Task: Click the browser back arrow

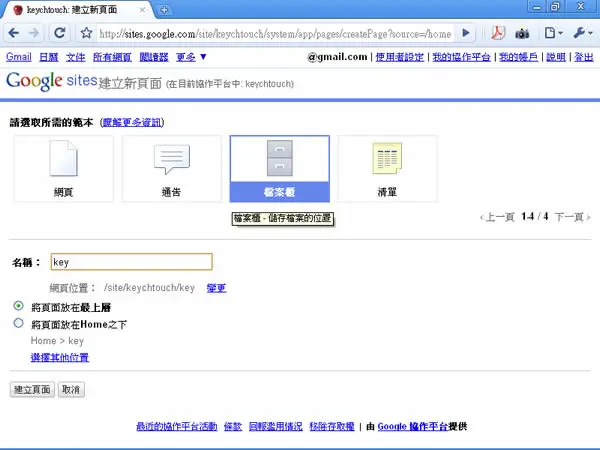Action: pos(14,33)
